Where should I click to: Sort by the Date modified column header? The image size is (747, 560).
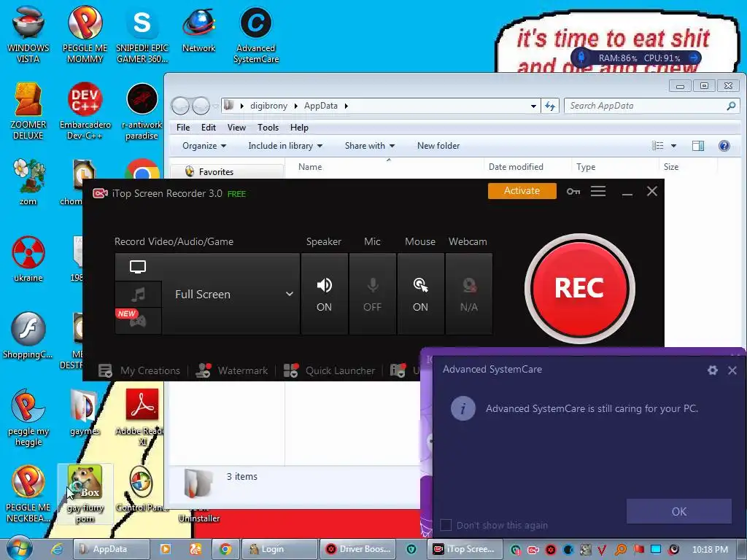pos(516,167)
